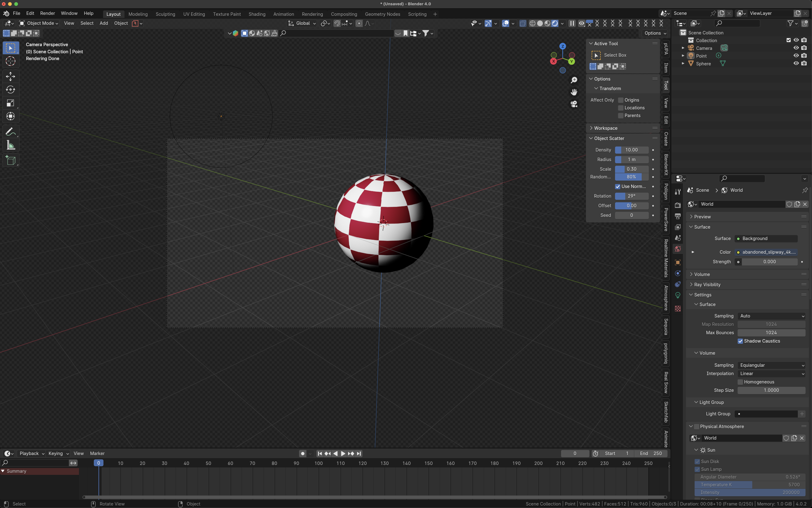812x508 pixels.
Task: Click the Select Box tool in toolbar
Action: (11, 48)
